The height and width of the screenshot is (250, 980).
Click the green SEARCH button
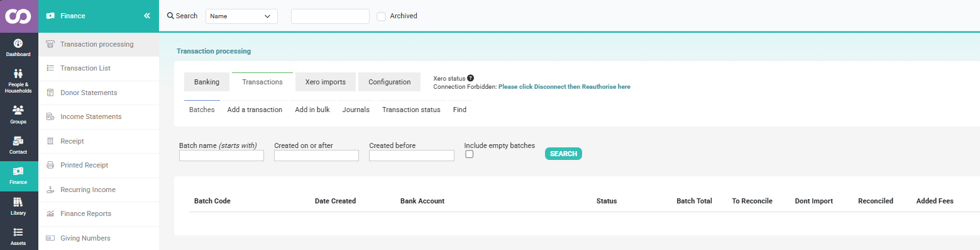click(x=563, y=154)
